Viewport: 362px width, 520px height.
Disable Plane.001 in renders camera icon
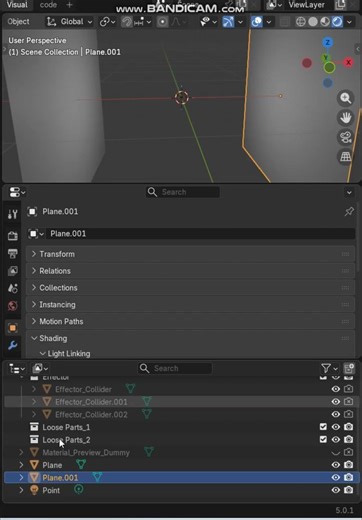coord(348,477)
